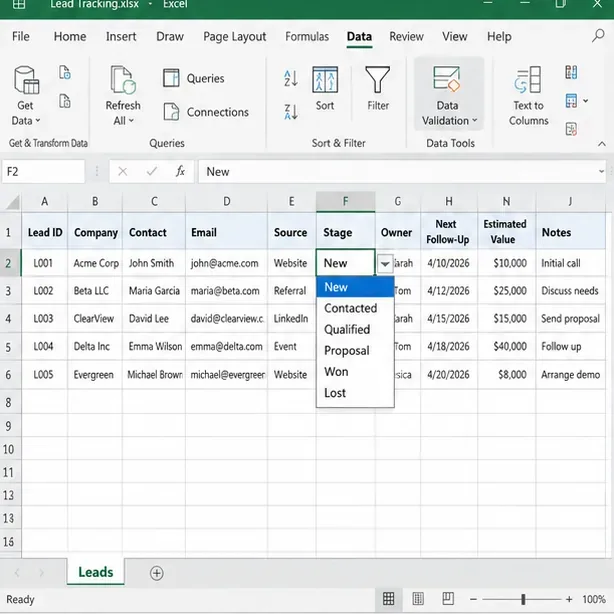This screenshot has width=614, height=614.
Task: Toggle the Filter funnel
Action: pyautogui.click(x=377, y=88)
